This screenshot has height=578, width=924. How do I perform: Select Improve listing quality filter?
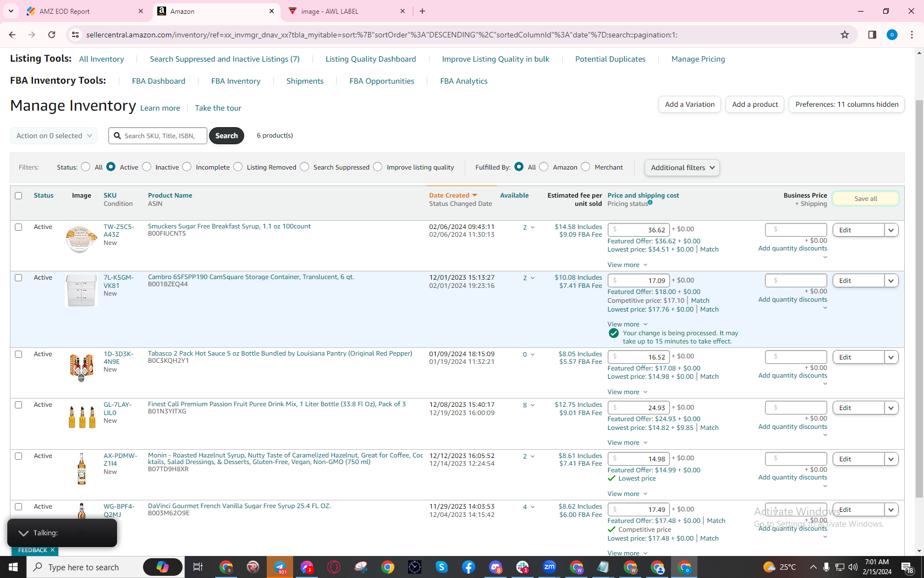coord(378,167)
